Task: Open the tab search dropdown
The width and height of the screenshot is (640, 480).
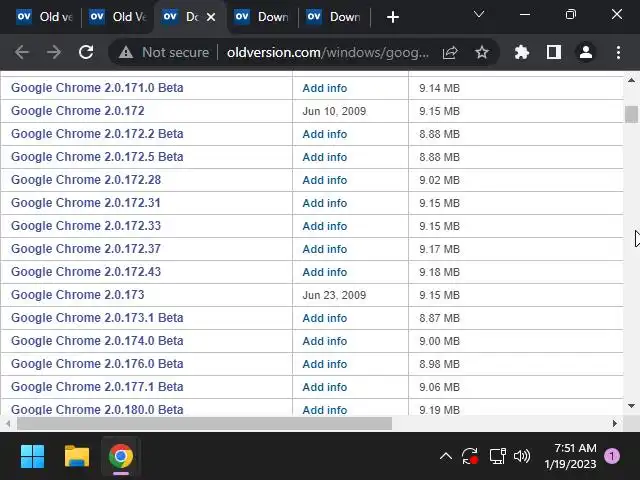Action: pyautogui.click(x=479, y=15)
